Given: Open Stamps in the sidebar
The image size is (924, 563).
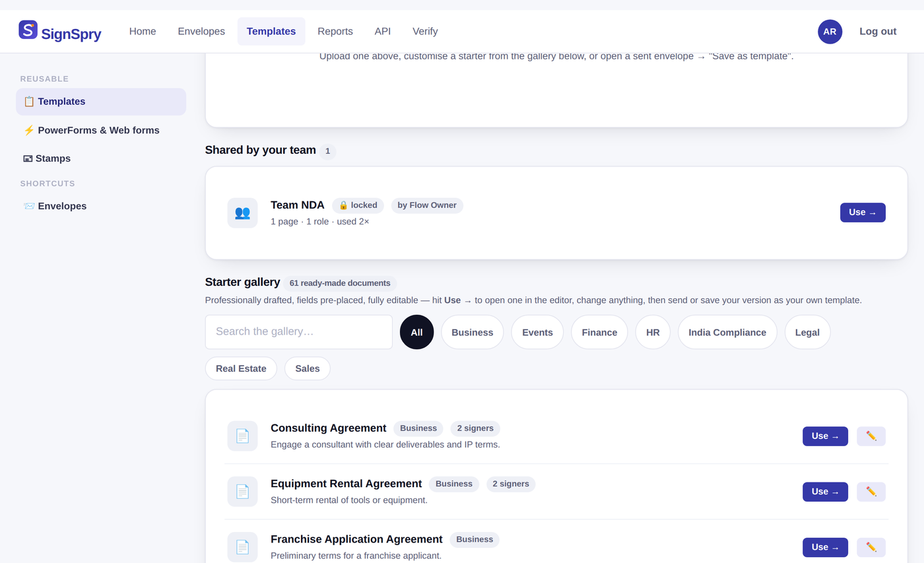Looking at the screenshot, I should [101, 158].
